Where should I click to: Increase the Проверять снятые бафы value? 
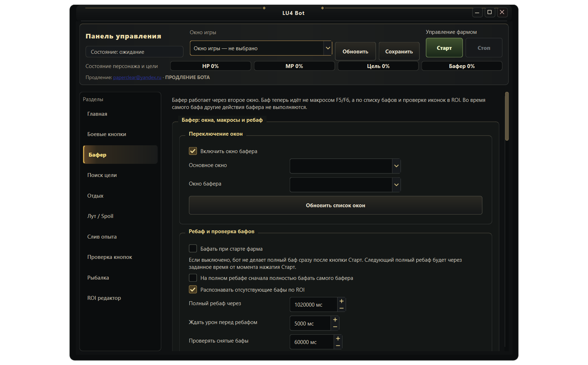(x=338, y=339)
